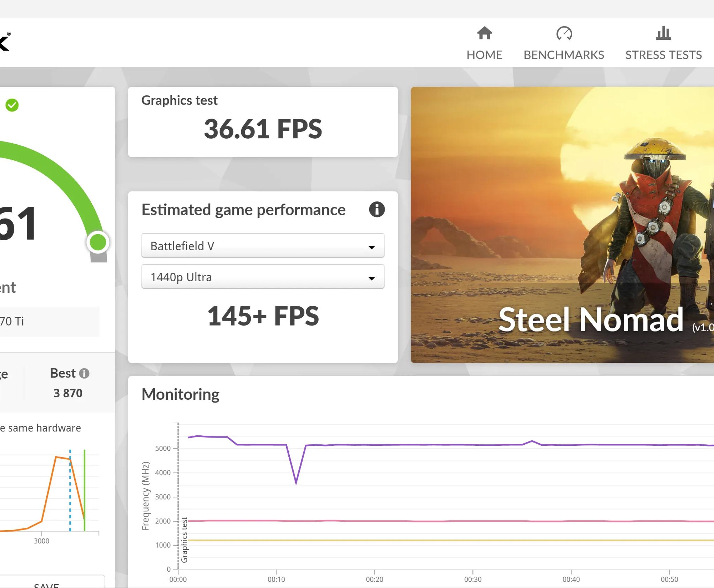This screenshot has height=588, width=714.
Task: Click the Monitoring section heading
Action: [180, 394]
